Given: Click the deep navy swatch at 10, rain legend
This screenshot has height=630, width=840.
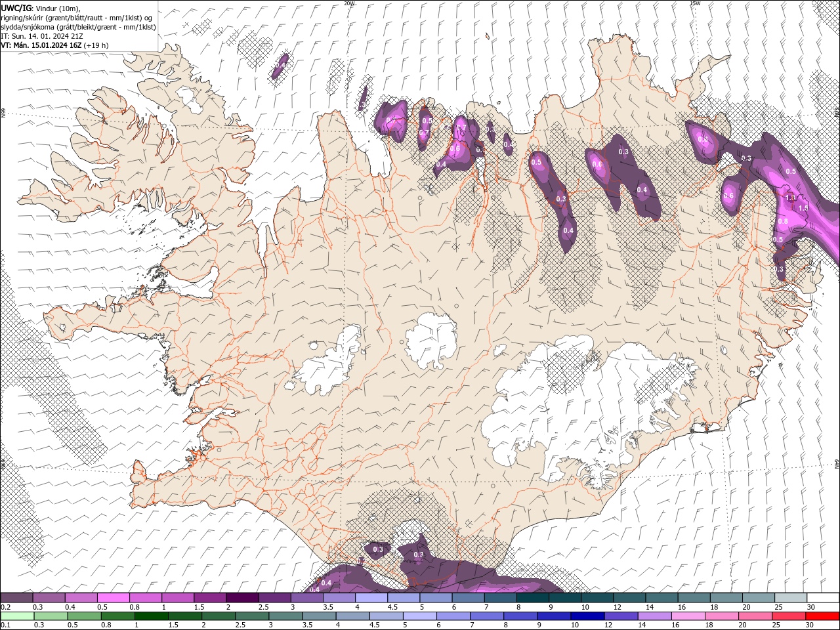Looking at the screenshot, I should point(587,616).
